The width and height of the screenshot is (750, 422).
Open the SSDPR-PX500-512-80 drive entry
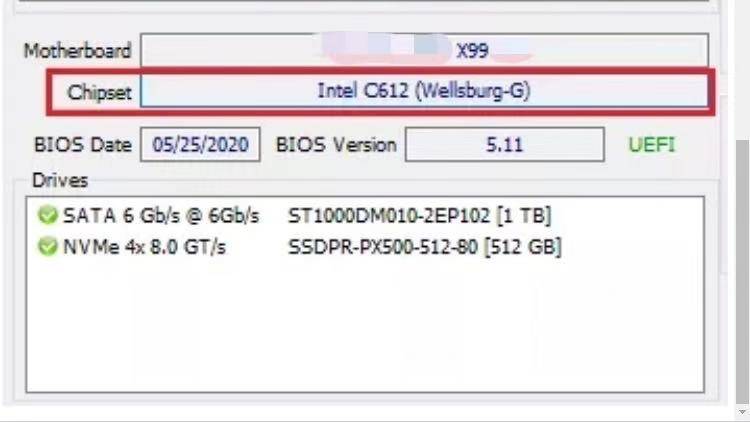424,247
